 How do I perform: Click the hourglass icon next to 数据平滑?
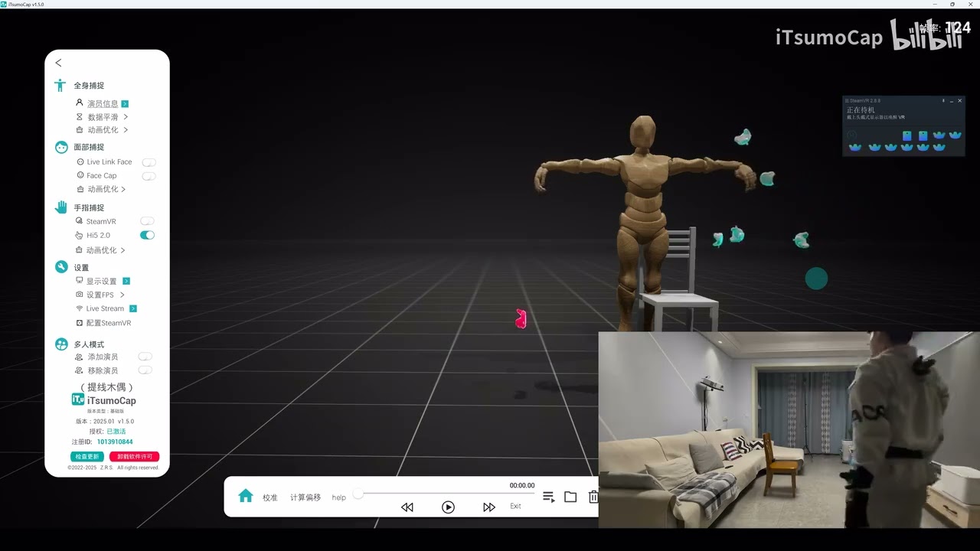(79, 117)
